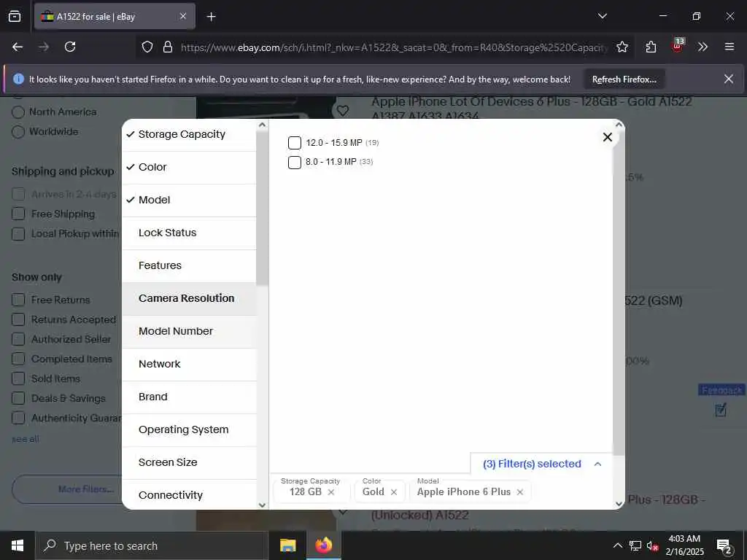Check the 12.0 - 15.9 MP checkbox

[x=295, y=143]
